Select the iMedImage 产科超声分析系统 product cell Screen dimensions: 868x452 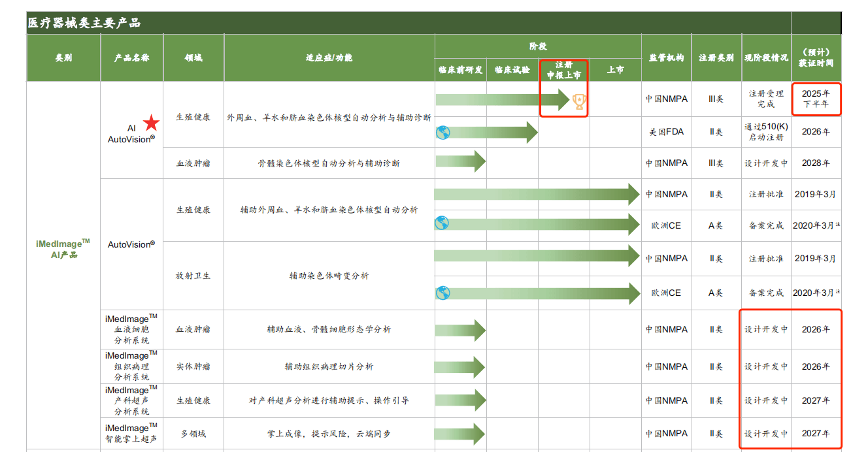coord(131,400)
